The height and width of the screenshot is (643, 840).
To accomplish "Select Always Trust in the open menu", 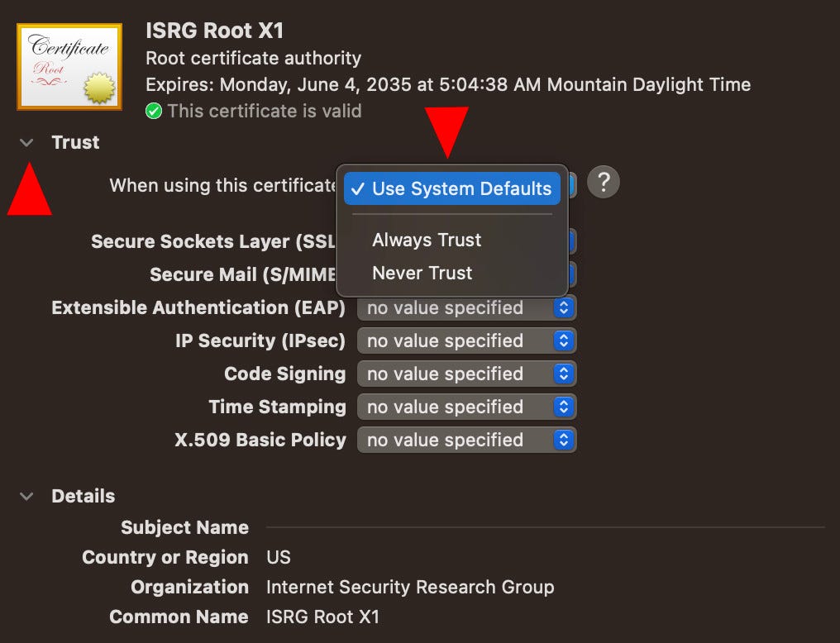I will point(427,240).
